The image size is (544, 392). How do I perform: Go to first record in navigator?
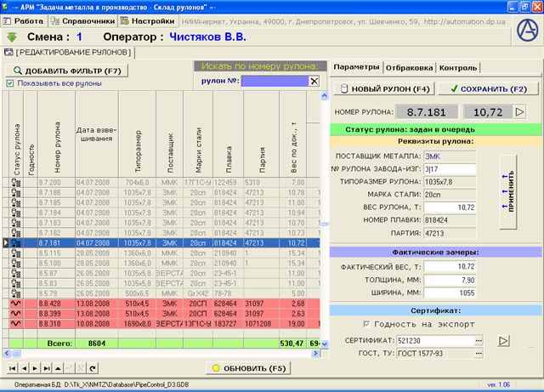pos(13,368)
